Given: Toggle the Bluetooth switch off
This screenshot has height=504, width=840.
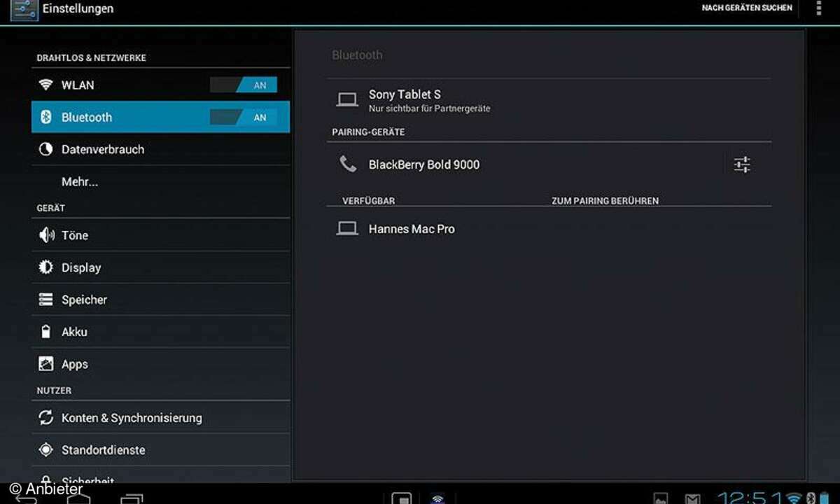Looking at the screenshot, I should point(244,118).
